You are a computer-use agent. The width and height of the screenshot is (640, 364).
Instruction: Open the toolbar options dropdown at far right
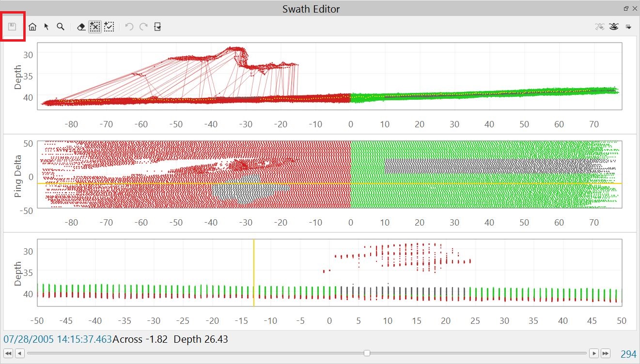[628, 27]
